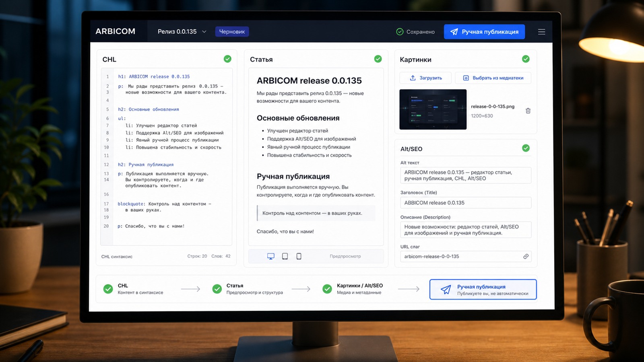The image size is (644, 362).
Task: Click preview heading 'Основные обновления'
Action: 298,118
